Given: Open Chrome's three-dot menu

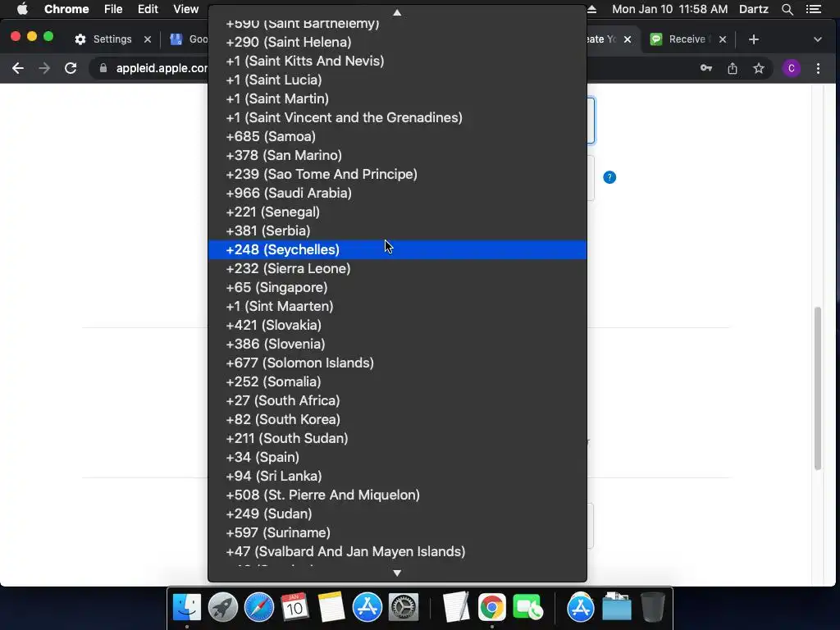Looking at the screenshot, I should coord(818,68).
